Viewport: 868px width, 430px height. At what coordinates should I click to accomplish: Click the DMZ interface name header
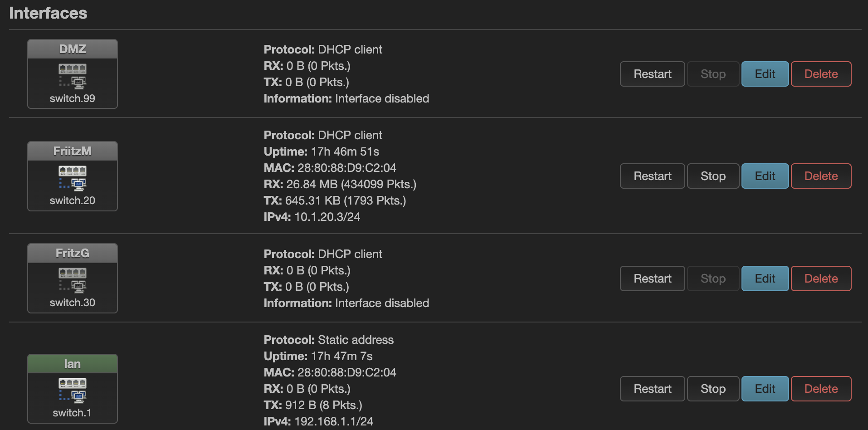(x=73, y=49)
